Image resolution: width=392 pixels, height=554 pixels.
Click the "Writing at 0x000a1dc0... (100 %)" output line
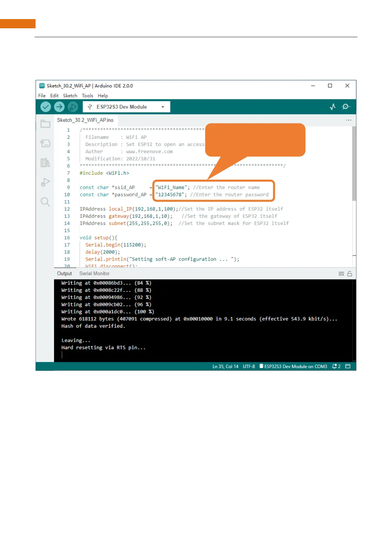click(x=108, y=312)
